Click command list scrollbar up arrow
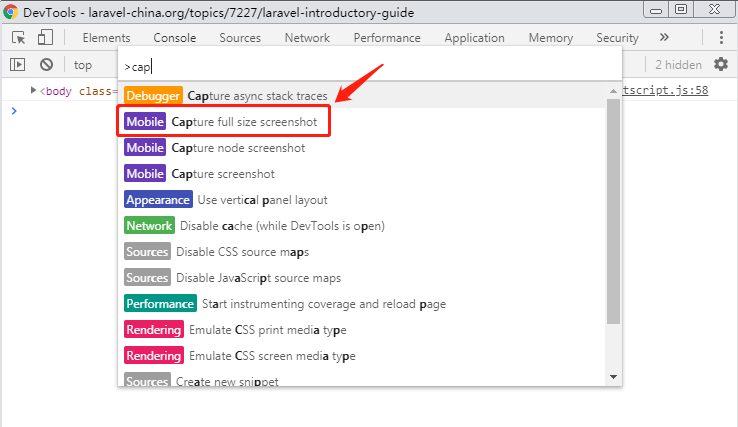 [x=613, y=91]
